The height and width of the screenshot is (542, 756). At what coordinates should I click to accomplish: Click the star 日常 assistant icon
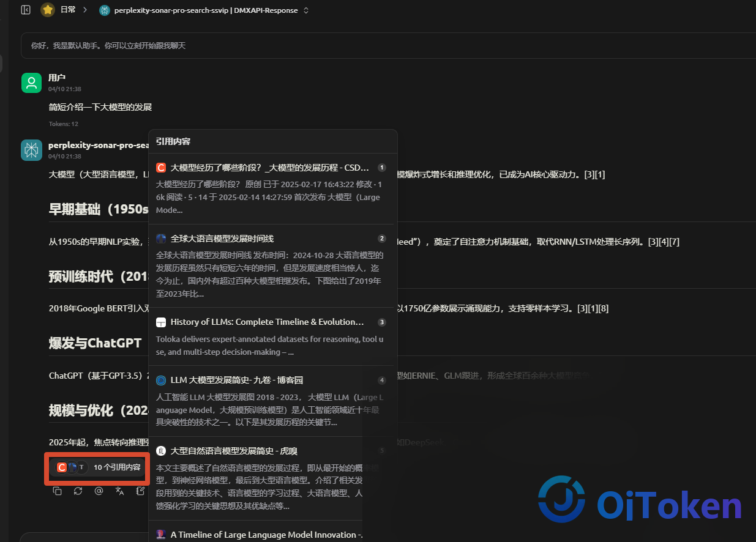point(48,10)
